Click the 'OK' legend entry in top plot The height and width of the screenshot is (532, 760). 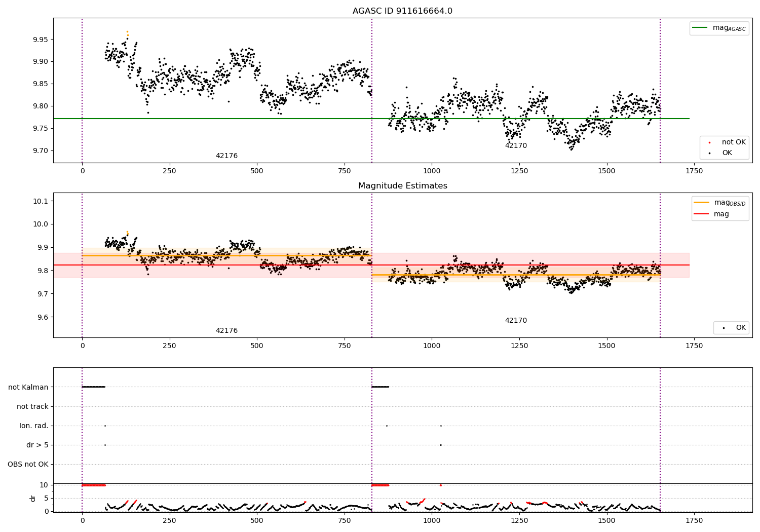point(720,153)
